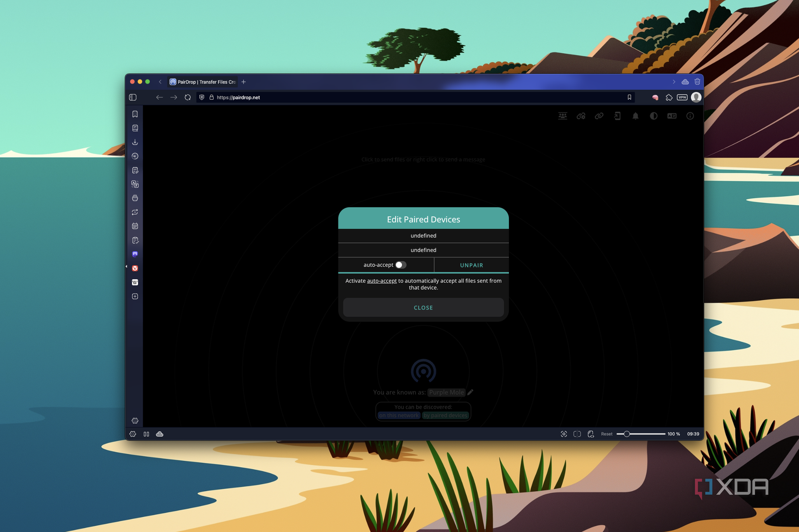
Task: Open the Wikipedia web panel
Action: [x=135, y=282]
